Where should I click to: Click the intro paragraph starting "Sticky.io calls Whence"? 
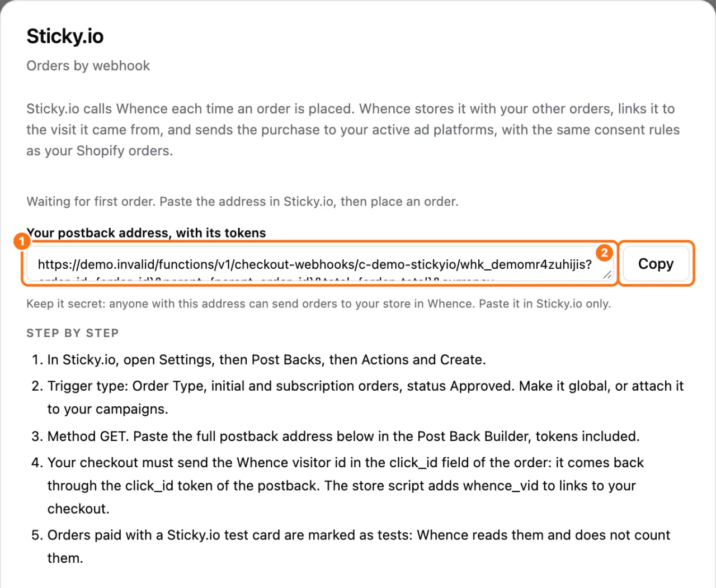coord(353,130)
